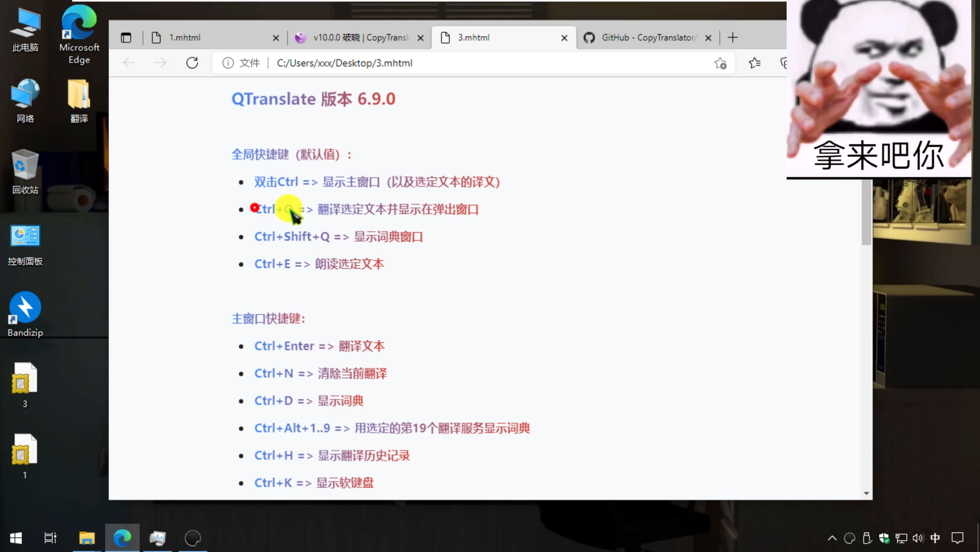Close the 1.mhtml tab
Viewport: 980px width, 552px height.
[x=276, y=38]
